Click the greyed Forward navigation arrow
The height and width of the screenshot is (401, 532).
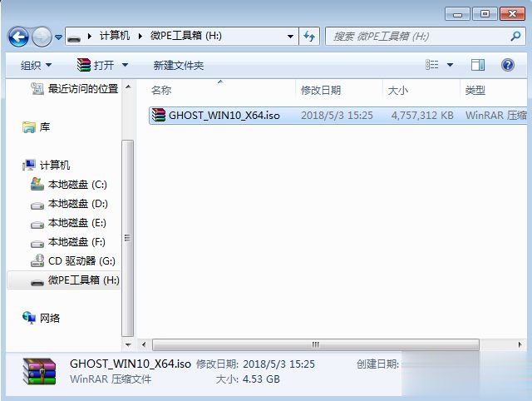[x=42, y=37]
